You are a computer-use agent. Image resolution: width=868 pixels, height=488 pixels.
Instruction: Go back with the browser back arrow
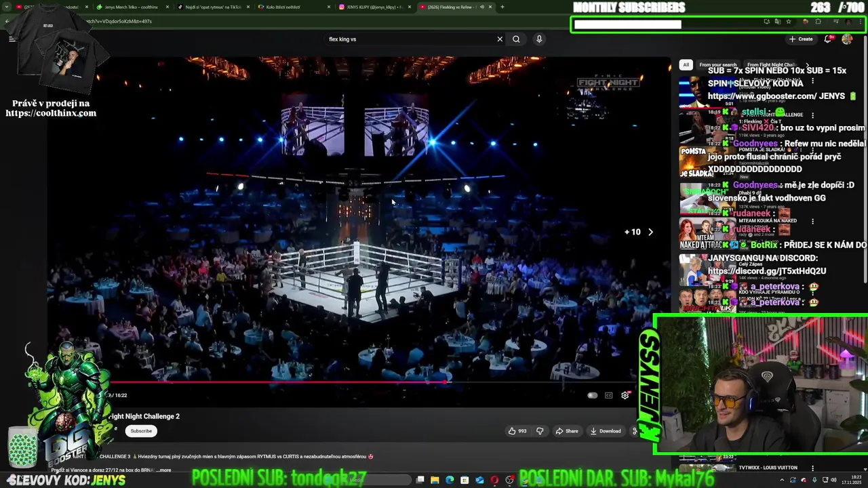[x=7, y=21]
